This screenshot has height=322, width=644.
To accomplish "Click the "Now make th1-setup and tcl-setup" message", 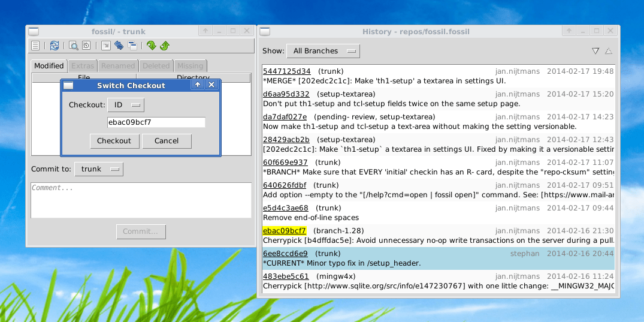I will coord(420,127).
